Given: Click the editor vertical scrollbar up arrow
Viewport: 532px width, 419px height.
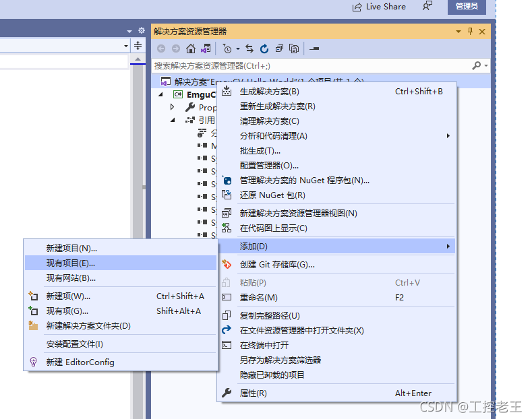Looking at the screenshot, I should point(138,60).
